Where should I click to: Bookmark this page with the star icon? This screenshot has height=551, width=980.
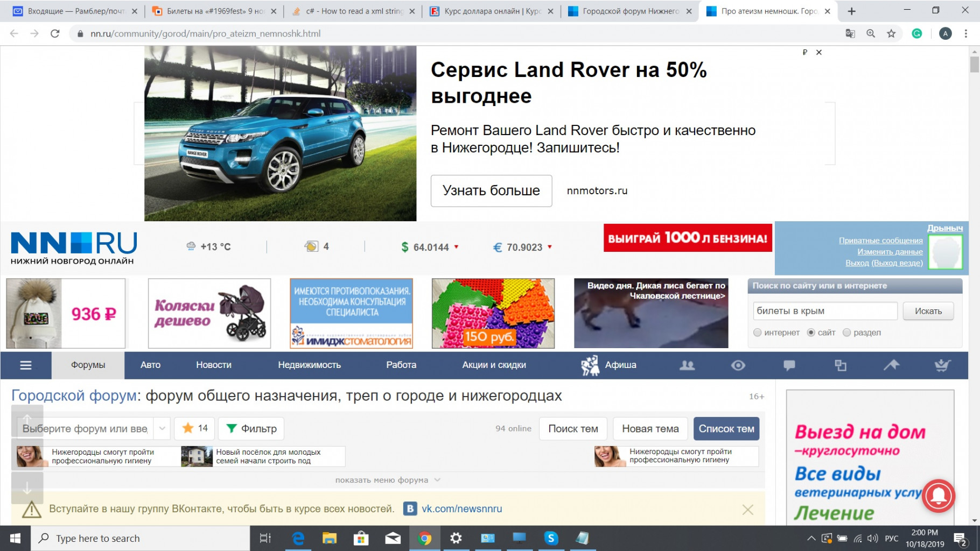(x=891, y=33)
